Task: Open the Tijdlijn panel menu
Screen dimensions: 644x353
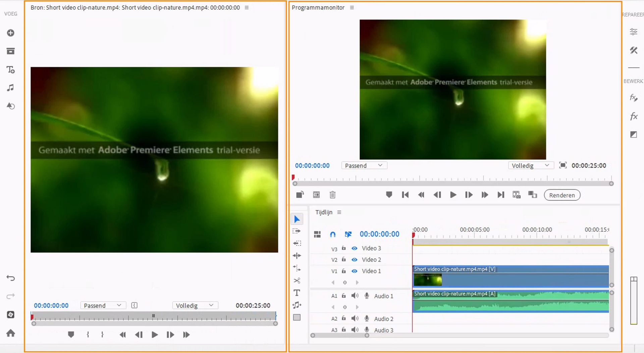Action: [x=339, y=212]
